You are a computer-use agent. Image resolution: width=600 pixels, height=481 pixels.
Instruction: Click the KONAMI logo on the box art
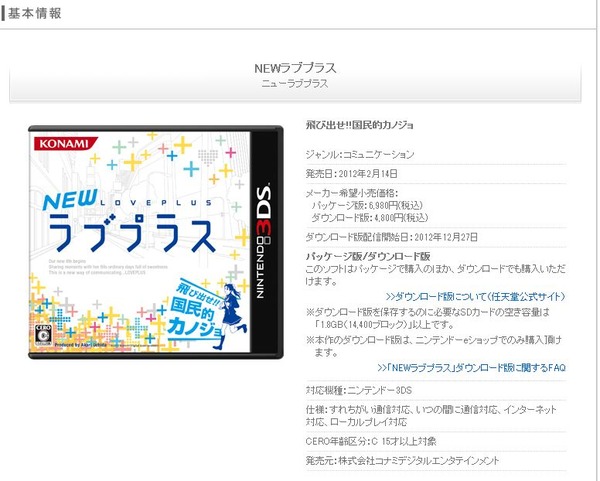[x=65, y=143]
